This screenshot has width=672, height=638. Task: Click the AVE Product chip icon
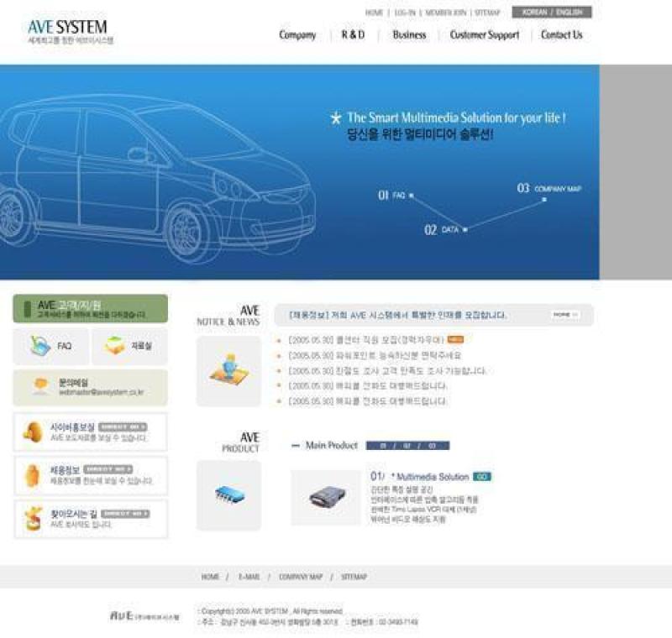coord(228,494)
